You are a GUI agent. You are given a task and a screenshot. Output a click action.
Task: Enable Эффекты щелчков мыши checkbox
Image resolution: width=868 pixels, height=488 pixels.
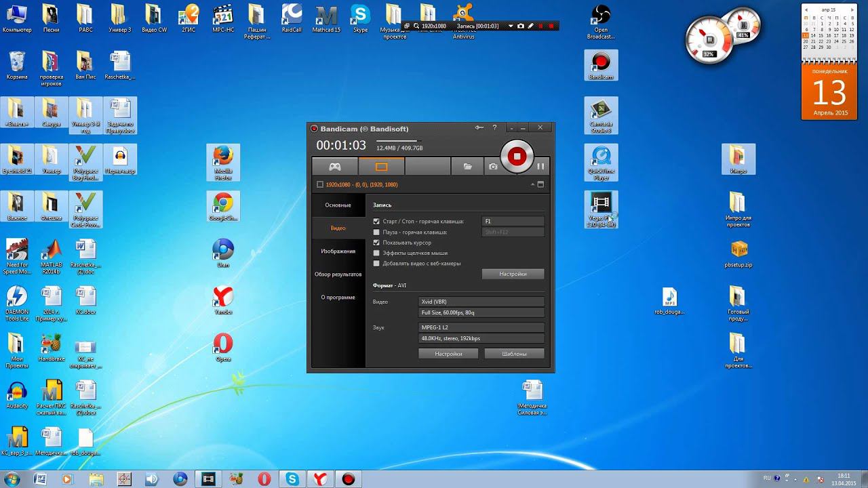tap(376, 253)
